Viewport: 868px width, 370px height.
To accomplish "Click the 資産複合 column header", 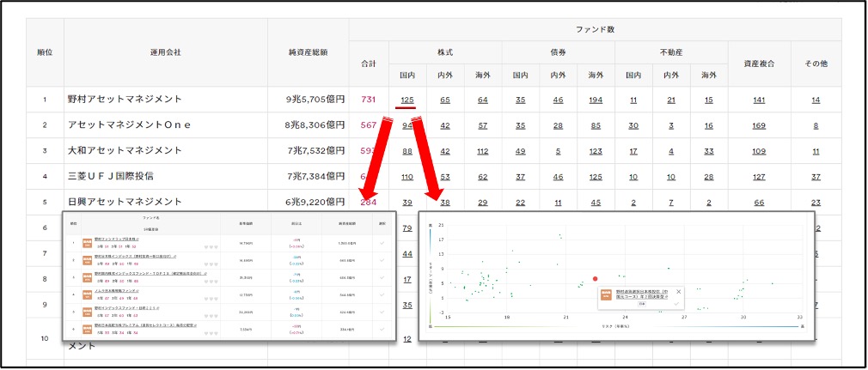I will [x=759, y=64].
